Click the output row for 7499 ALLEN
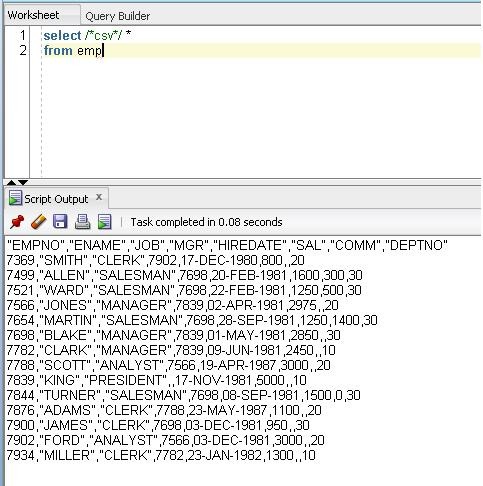This screenshot has width=483, height=486. point(184,275)
